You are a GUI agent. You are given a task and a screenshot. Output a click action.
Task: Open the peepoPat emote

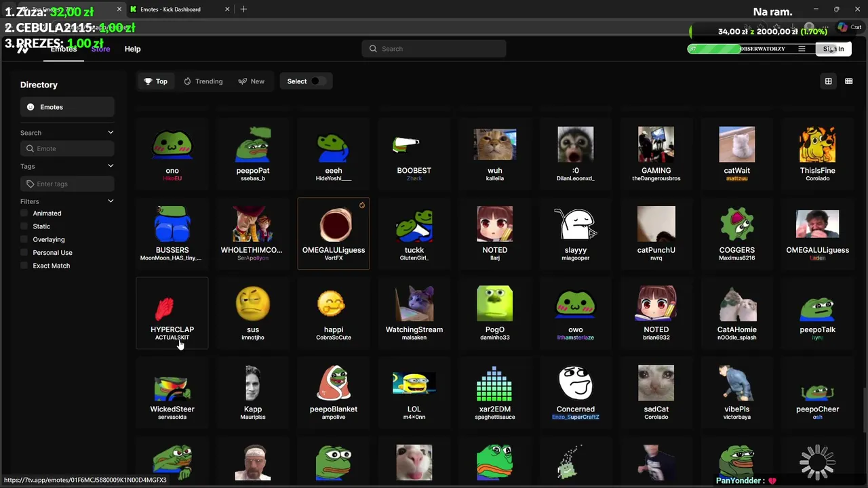click(x=253, y=154)
